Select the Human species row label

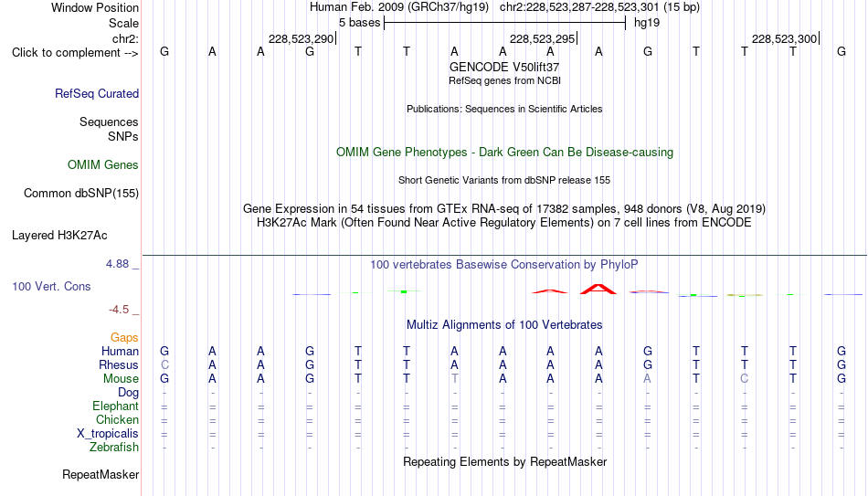120,352
